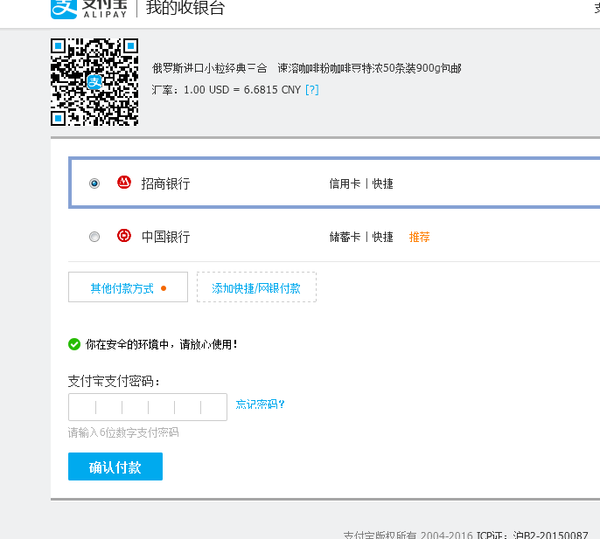Click 添加快捷/网银付款 button
The height and width of the screenshot is (539, 600).
click(x=257, y=287)
